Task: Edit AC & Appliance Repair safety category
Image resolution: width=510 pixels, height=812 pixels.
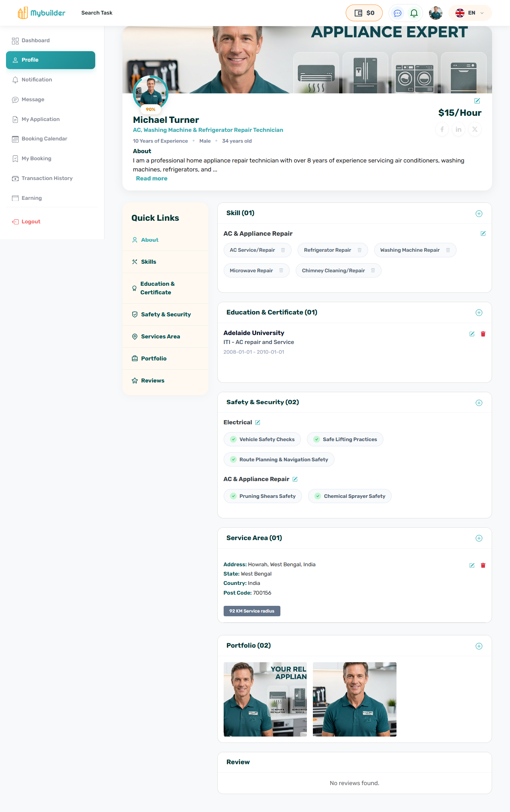Action: coord(295,479)
